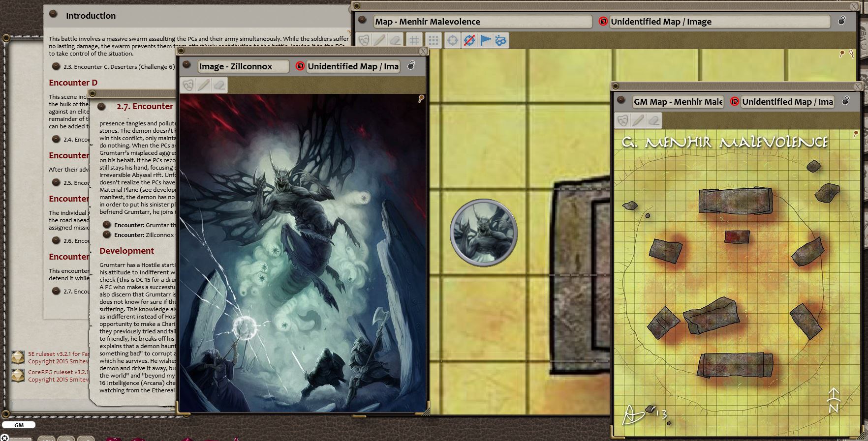This screenshot has width=868, height=441.
Task: Click the link button beside Image - Zillconnox title
Action: click(186, 65)
